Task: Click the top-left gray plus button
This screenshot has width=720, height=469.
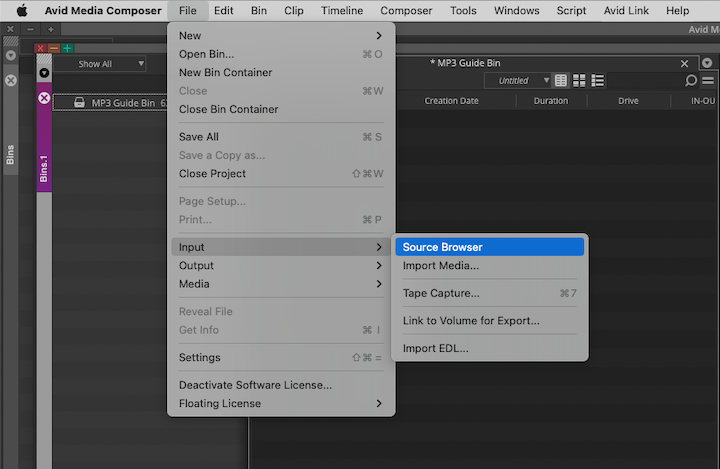Action: click(51, 29)
